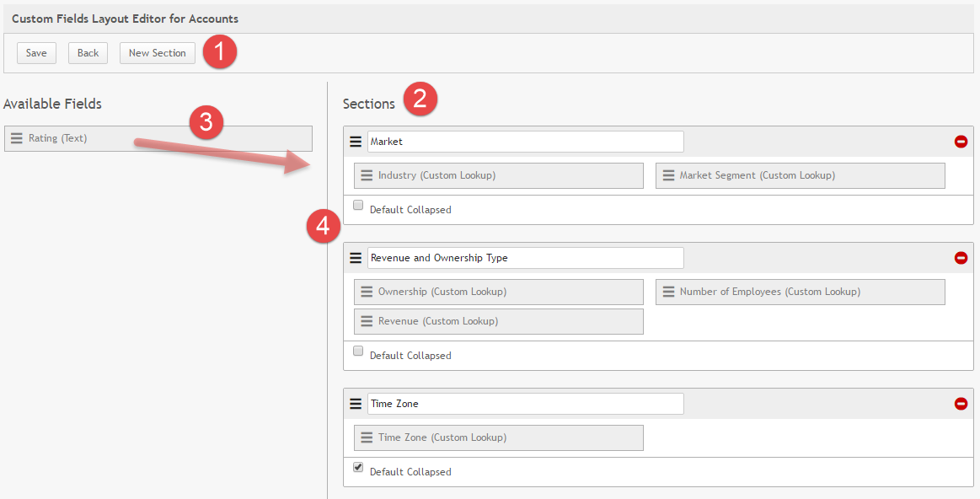Click the drag handle on Industry (Custom Lookup)

pos(368,174)
